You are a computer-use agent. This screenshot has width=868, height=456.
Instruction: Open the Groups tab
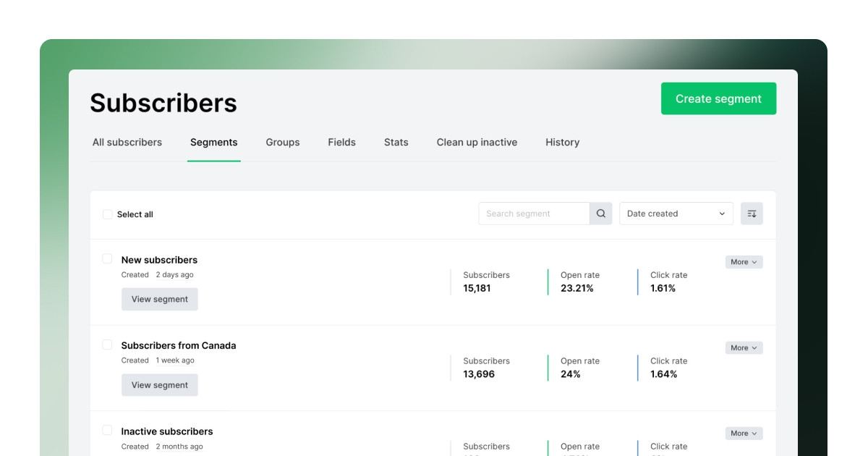pyautogui.click(x=282, y=143)
